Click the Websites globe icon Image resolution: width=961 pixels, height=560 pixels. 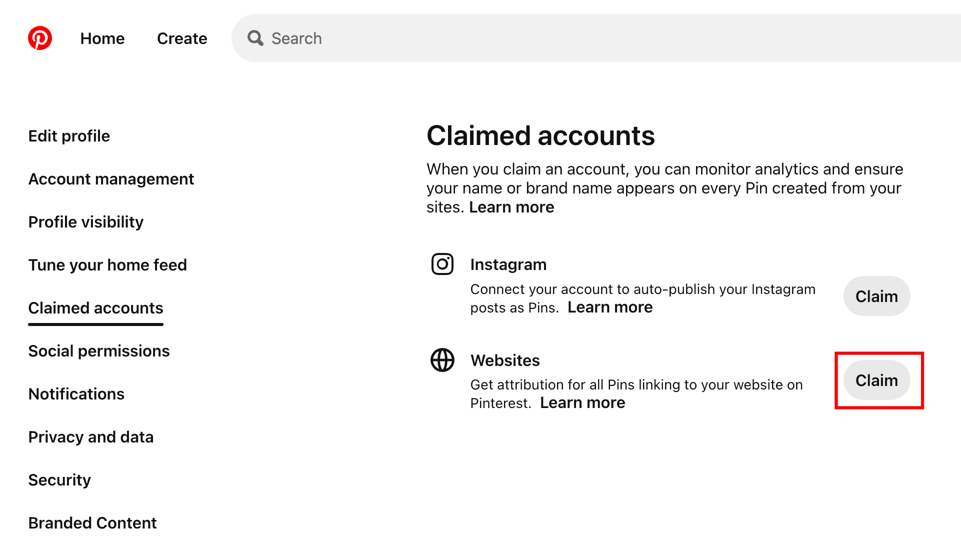(442, 360)
